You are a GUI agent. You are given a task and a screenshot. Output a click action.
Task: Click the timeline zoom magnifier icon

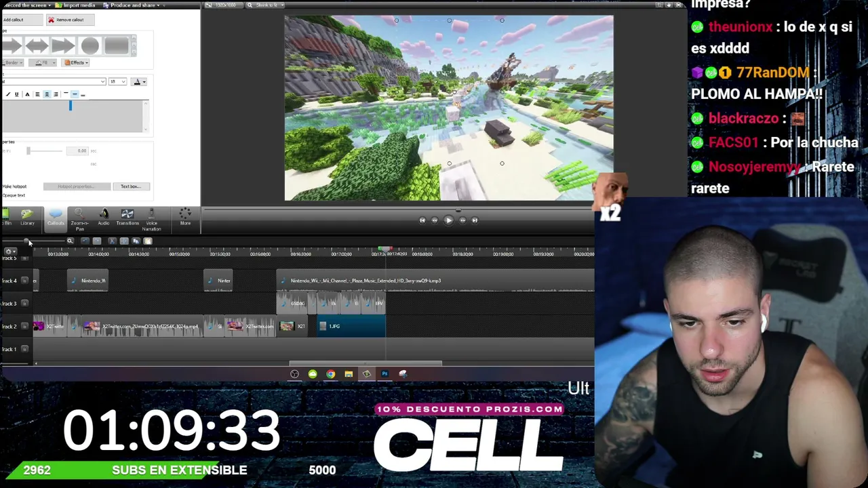[70, 241]
